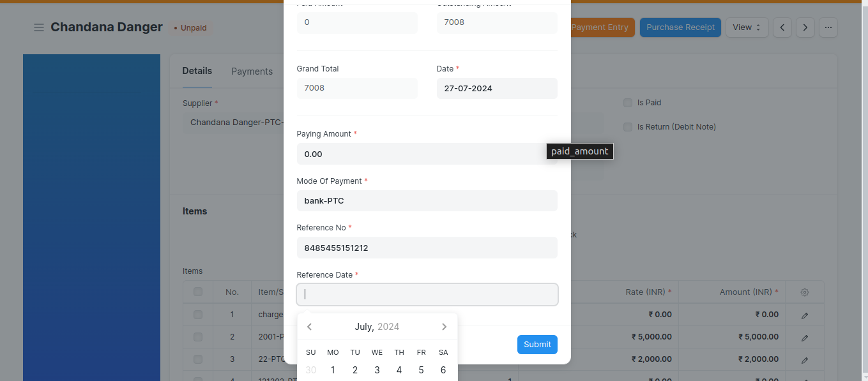868x381 pixels.
Task: Switch to the Payments tab
Action: click(252, 71)
